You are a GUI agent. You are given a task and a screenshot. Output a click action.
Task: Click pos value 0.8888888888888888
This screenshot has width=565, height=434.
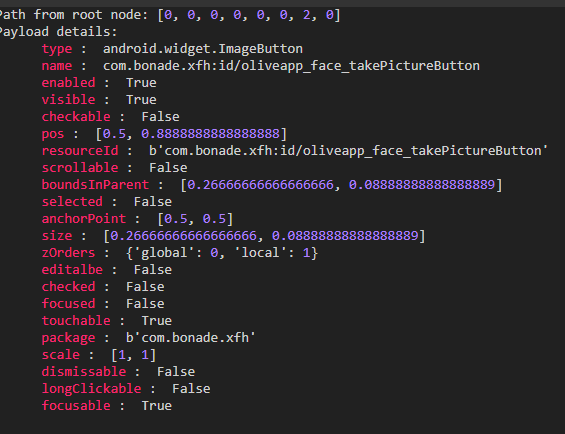tap(210, 134)
